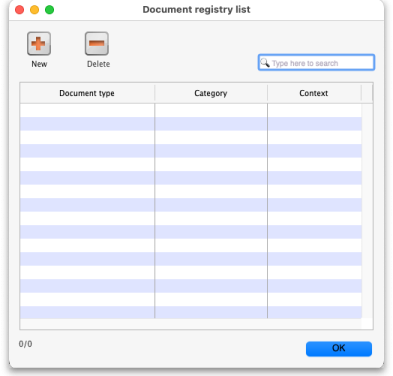Screen dimensions: 393x376
Task: Click the New label under plus icon
Action: (39, 64)
